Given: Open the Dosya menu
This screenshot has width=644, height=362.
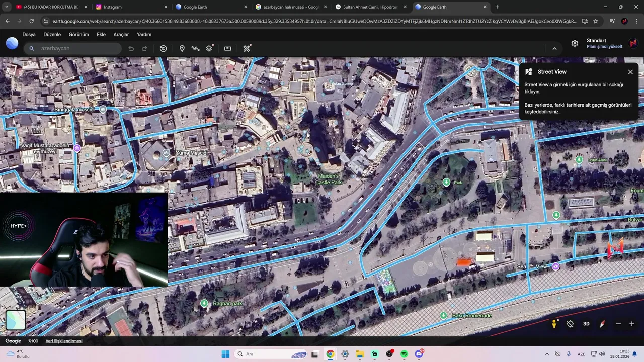Looking at the screenshot, I should click(29, 35).
